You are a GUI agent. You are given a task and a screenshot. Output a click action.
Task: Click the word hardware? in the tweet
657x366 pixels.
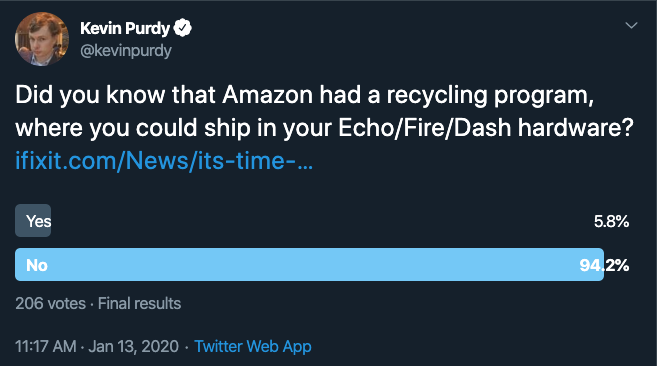576,128
